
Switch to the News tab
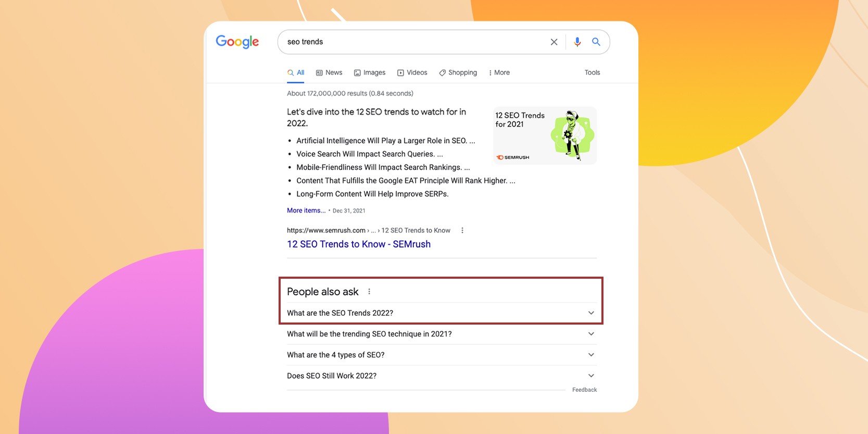(329, 73)
